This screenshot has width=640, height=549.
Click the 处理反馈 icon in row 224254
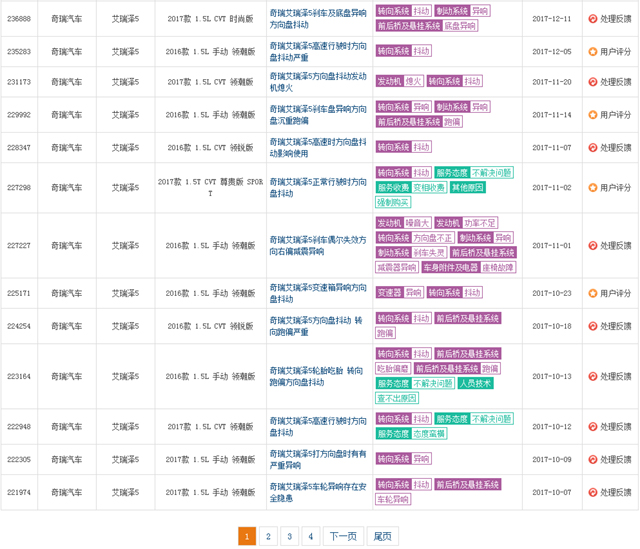point(593,326)
